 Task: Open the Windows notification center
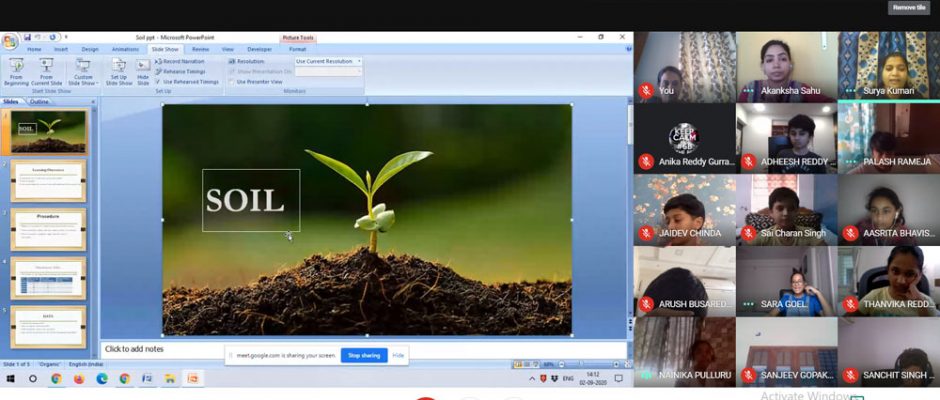(x=619, y=378)
